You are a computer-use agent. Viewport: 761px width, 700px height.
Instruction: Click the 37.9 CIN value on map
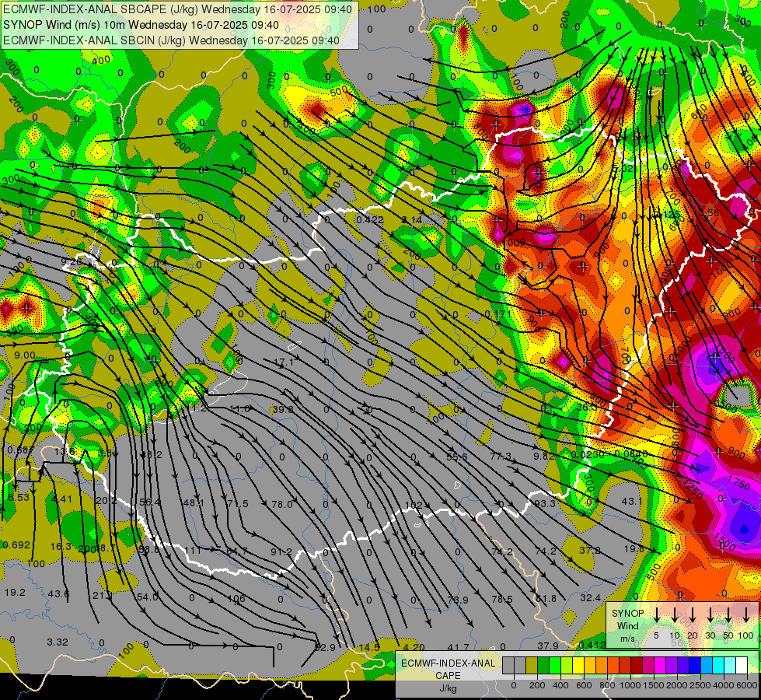tap(548, 646)
